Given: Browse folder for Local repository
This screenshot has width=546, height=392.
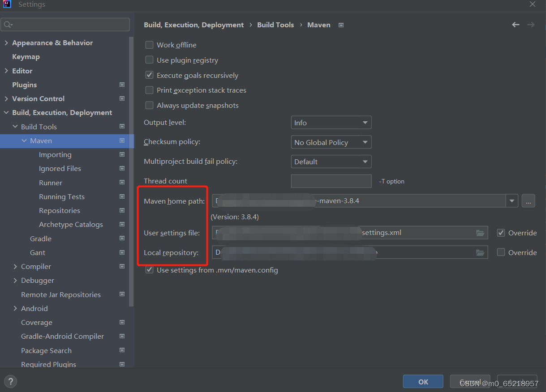Looking at the screenshot, I should click(x=480, y=253).
